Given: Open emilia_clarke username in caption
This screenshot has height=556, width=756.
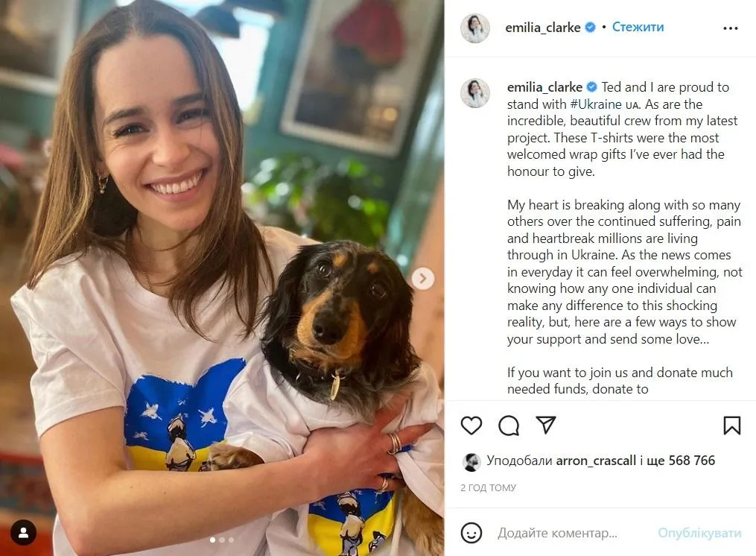Looking at the screenshot, I should [544, 87].
